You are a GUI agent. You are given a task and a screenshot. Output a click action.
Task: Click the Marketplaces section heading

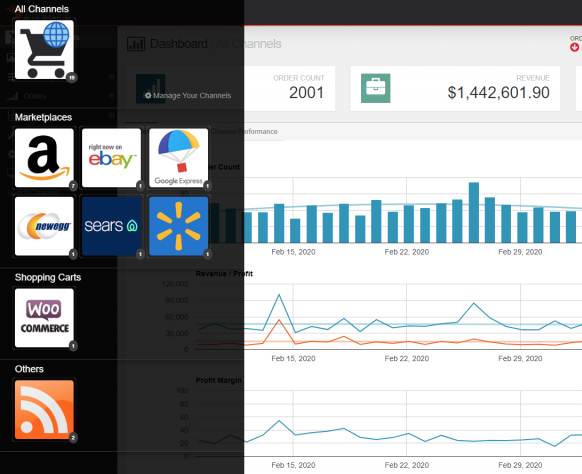coord(43,117)
